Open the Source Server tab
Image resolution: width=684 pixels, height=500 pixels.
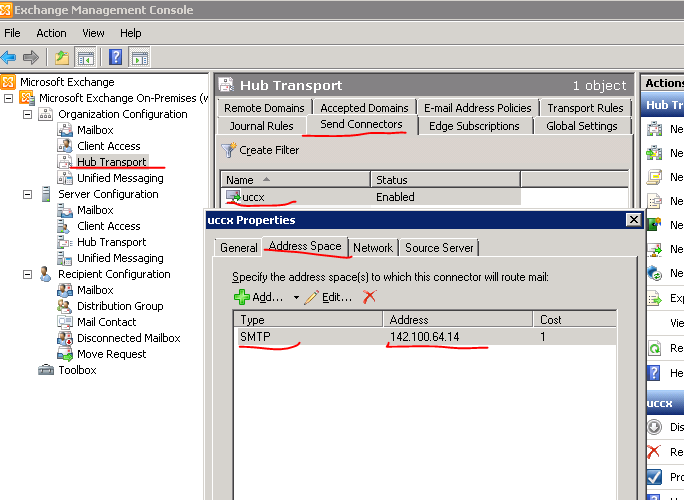[439, 248]
